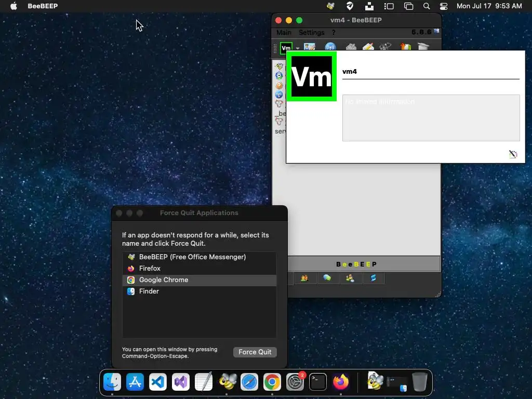Click the small icon next to version 5.8.6
The width and height of the screenshot is (532, 399).
point(436,31)
